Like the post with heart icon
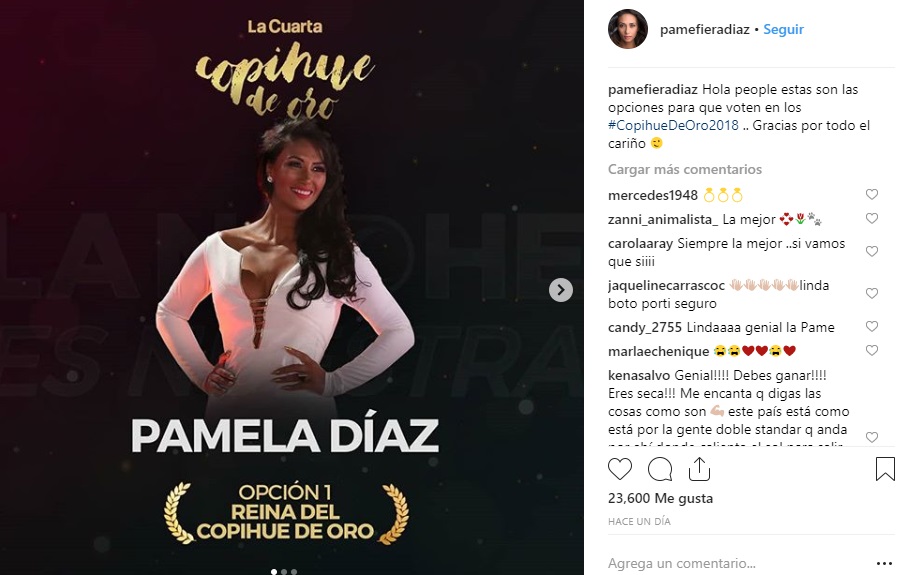 click(620, 469)
